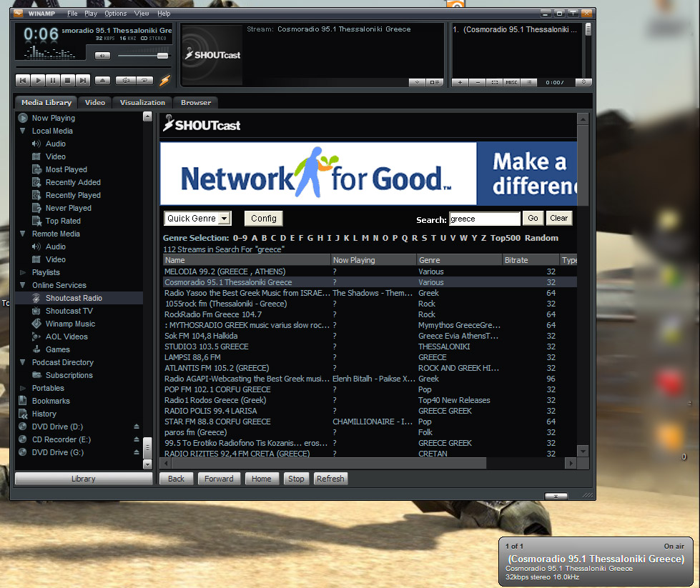Screen dimensions: 700x588
Task: Eject the CD Recorder (E:)
Action: coord(137,439)
